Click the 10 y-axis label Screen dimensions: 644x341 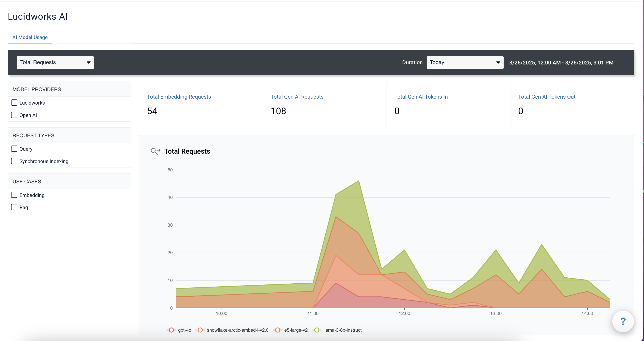click(170, 280)
